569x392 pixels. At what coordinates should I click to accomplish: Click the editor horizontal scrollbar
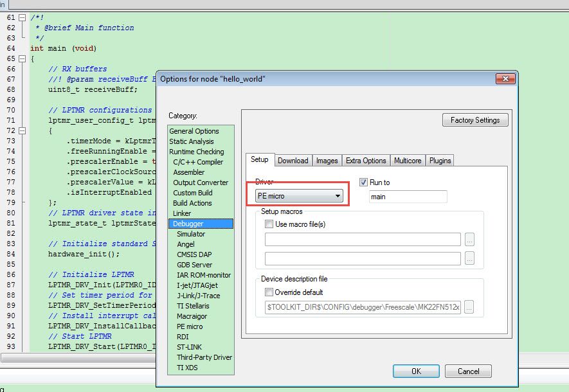click(x=78, y=358)
